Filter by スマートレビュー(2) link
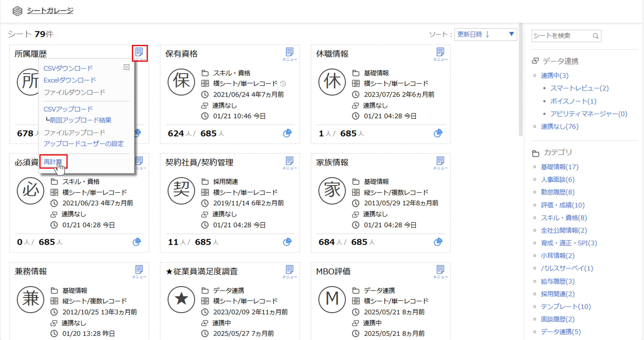644x340 pixels. 579,88
